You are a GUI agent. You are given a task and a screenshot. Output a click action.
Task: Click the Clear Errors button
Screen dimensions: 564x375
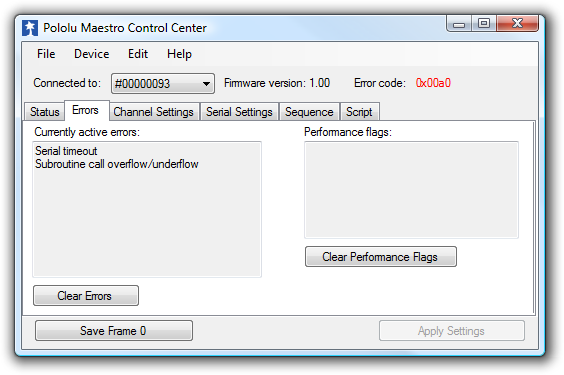(86, 296)
